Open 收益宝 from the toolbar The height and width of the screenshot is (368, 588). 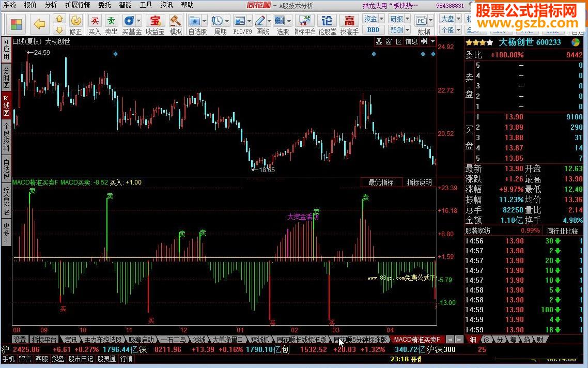[155, 21]
